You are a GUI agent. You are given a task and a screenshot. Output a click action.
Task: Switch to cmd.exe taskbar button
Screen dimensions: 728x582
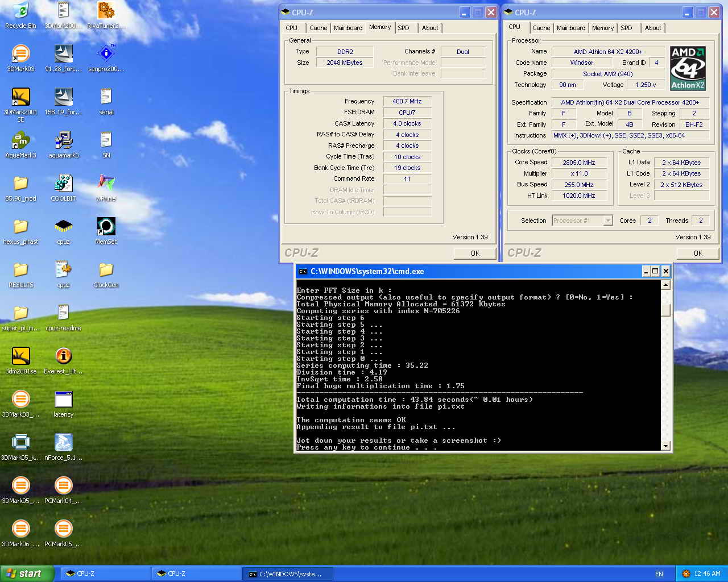tap(288, 574)
